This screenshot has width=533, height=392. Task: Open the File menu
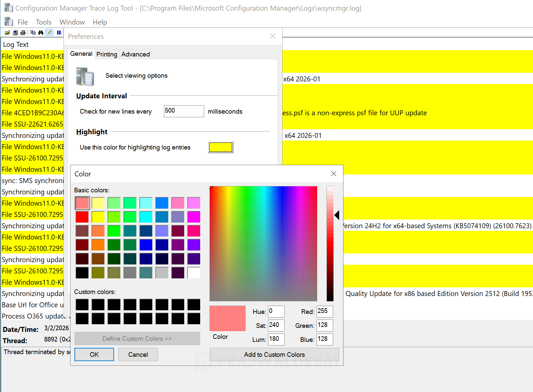pyautogui.click(x=23, y=22)
